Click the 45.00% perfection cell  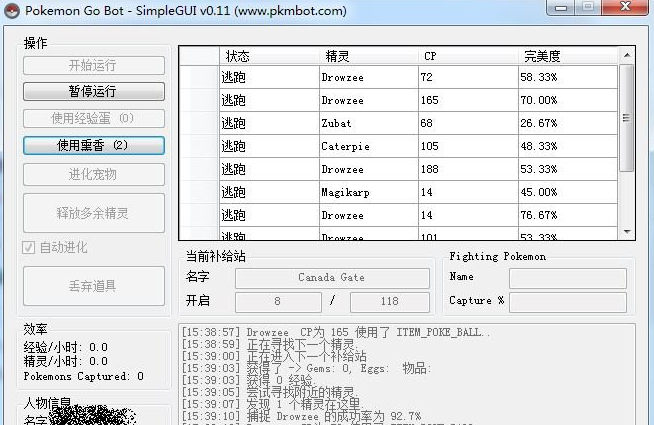pos(568,192)
